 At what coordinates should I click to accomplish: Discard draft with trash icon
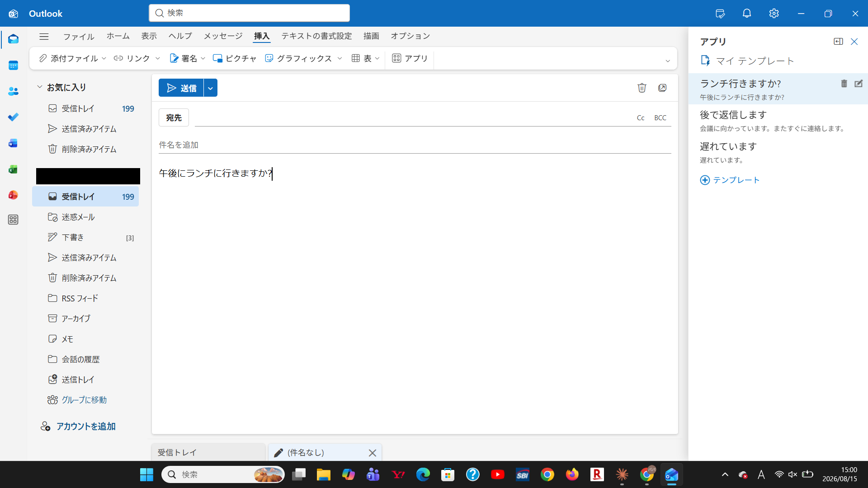642,88
